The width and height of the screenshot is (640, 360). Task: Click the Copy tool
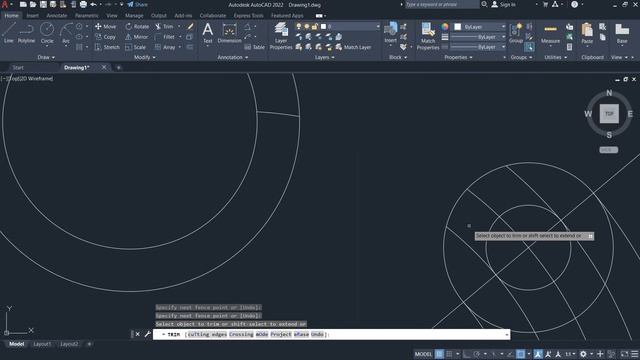(105, 37)
